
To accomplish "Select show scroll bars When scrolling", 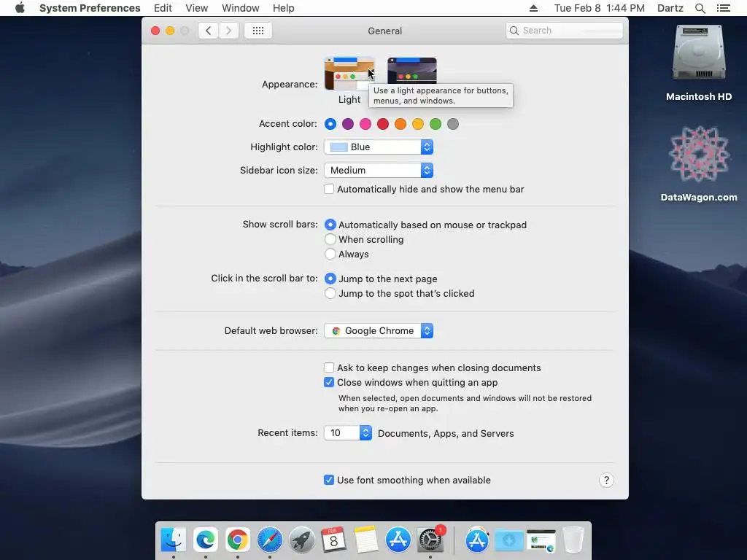I will [330, 239].
